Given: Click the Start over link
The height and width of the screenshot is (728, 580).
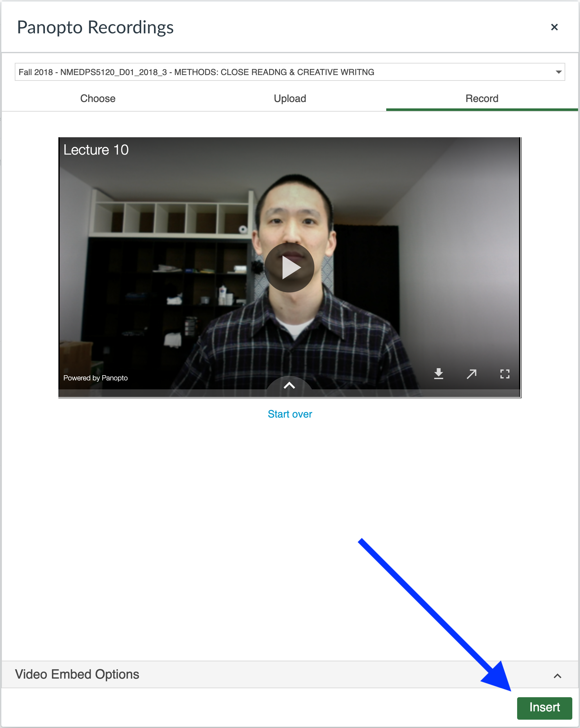Looking at the screenshot, I should 290,414.
